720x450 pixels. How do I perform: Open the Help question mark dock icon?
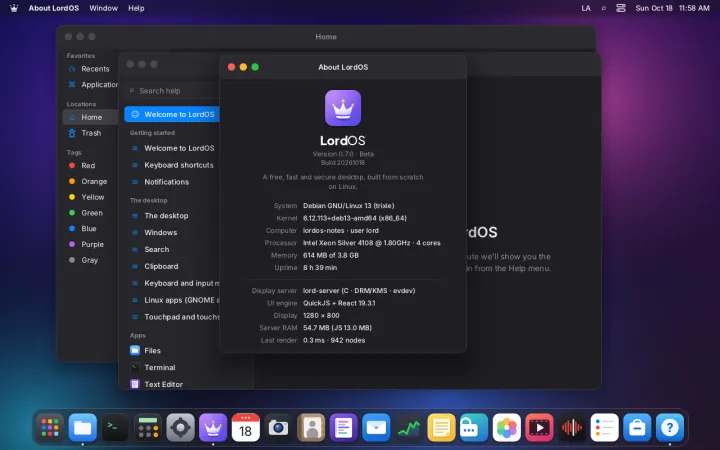point(669,428)
